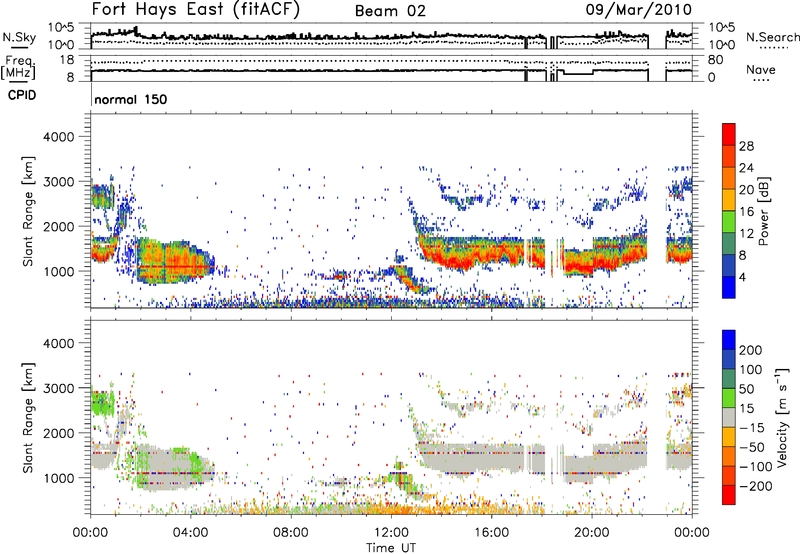
Task: Click "2000" tick on power panel range axis
Action: point(58,226)
